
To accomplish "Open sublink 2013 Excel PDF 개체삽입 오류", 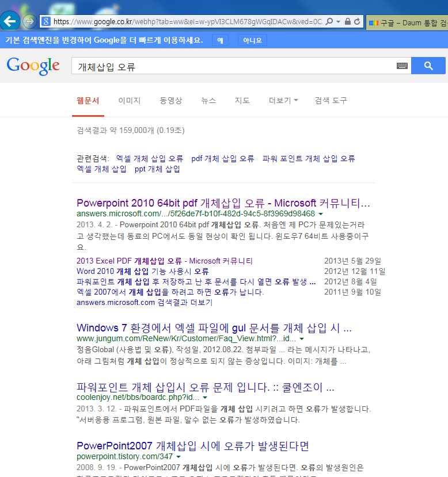I will [x=165, y=261].
